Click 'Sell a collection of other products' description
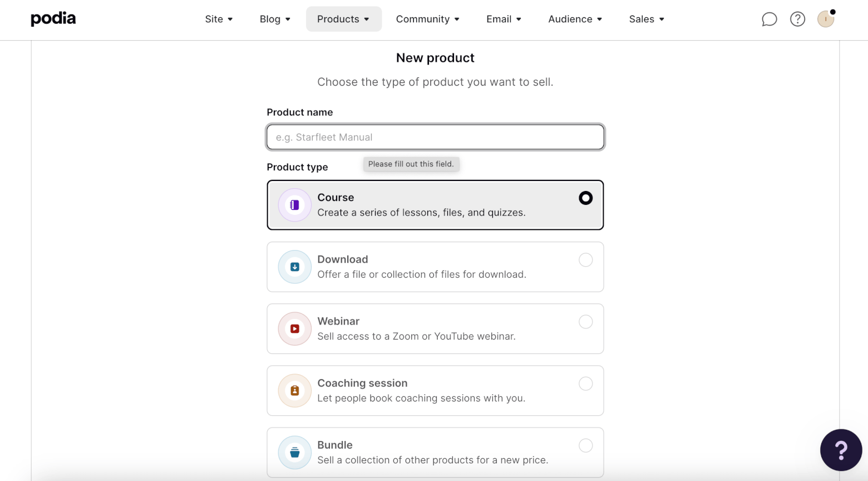Viewport: 868px width, 481px height. 433,460
